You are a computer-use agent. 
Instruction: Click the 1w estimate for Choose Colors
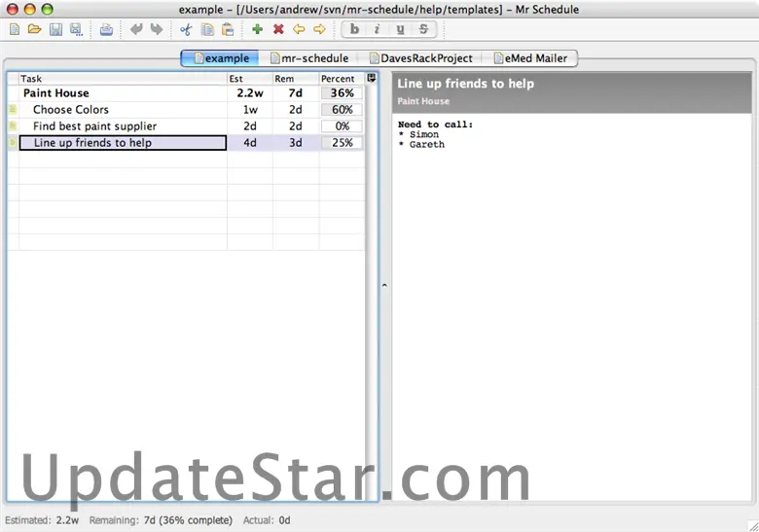[x=250, y=110]
